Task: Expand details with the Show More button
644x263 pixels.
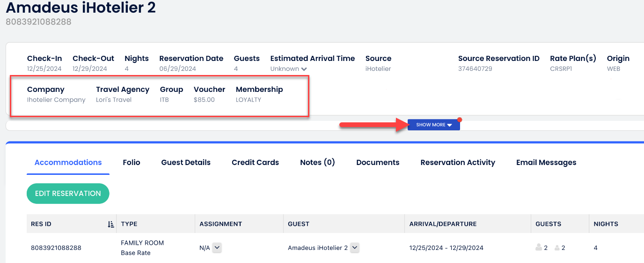Action: 434,125
